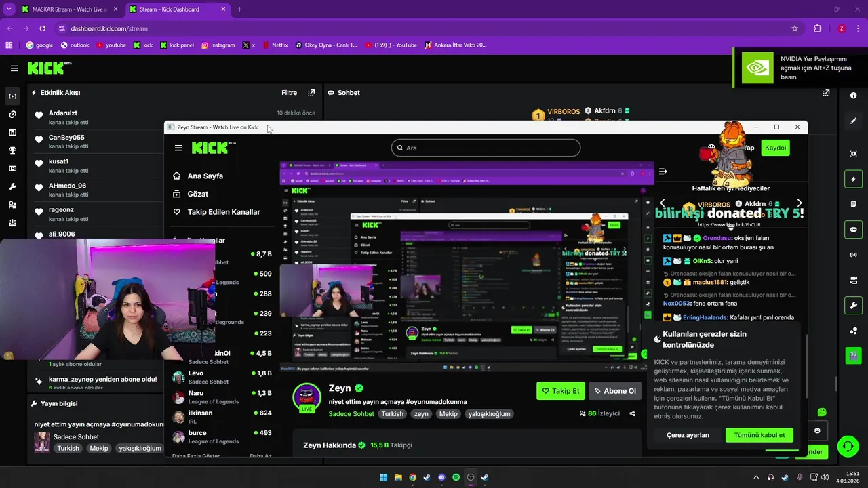Open the kick panel bookmark
The width and height of the screenshot is (868, 488).
coord(177,45)
